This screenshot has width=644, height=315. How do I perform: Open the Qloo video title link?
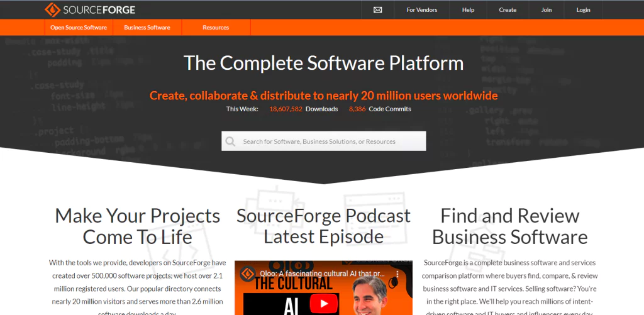click(322, 274)
